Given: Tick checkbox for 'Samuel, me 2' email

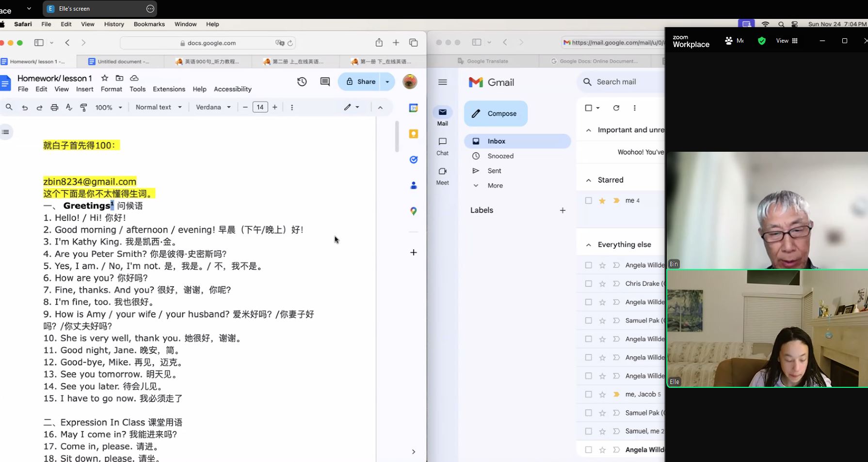Looking at the screenshot, I should 588,431.
